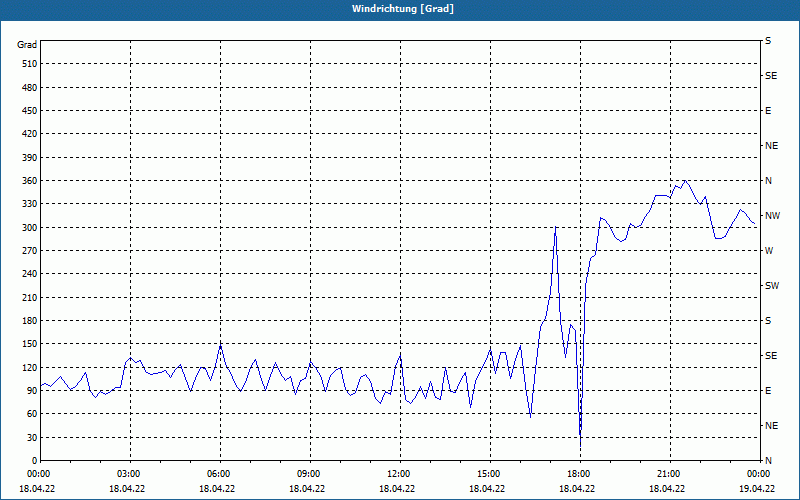Select the W compass label on the right axis
This screenshot has height=500, width=800.
(x=769, y=251)
